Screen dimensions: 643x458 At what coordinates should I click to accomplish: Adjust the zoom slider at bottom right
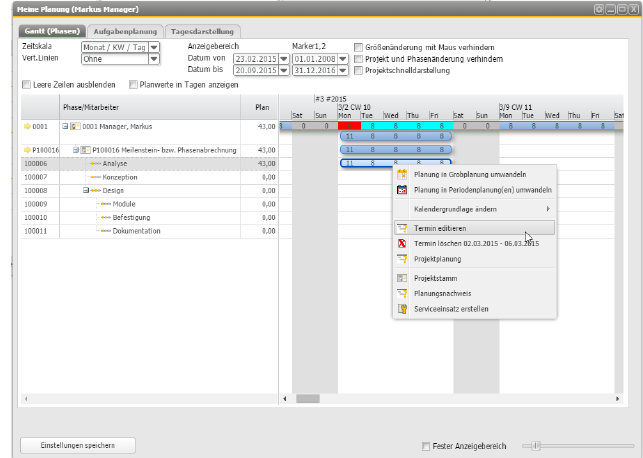pyautogui.click(x=538, y=446)
